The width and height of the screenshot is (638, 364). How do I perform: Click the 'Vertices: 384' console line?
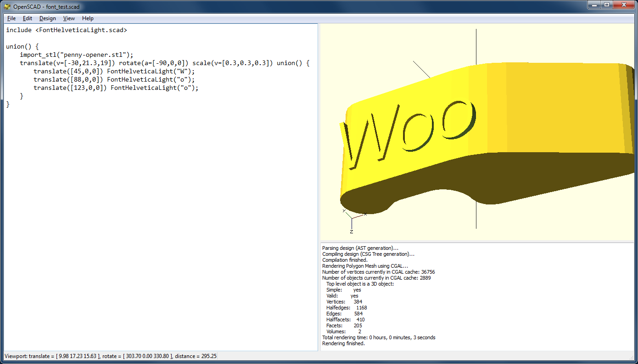pos(344,302)
